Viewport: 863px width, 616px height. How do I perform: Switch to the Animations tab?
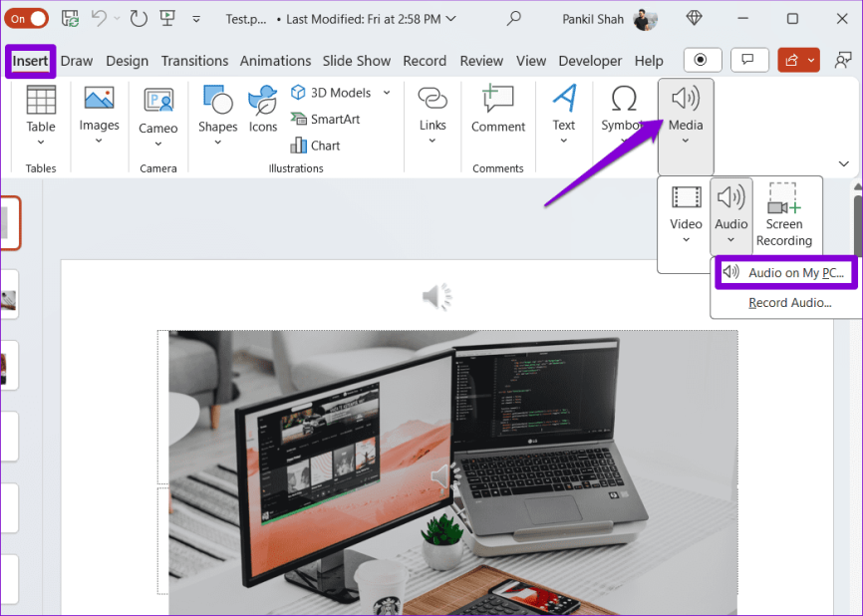coord(275,61)
